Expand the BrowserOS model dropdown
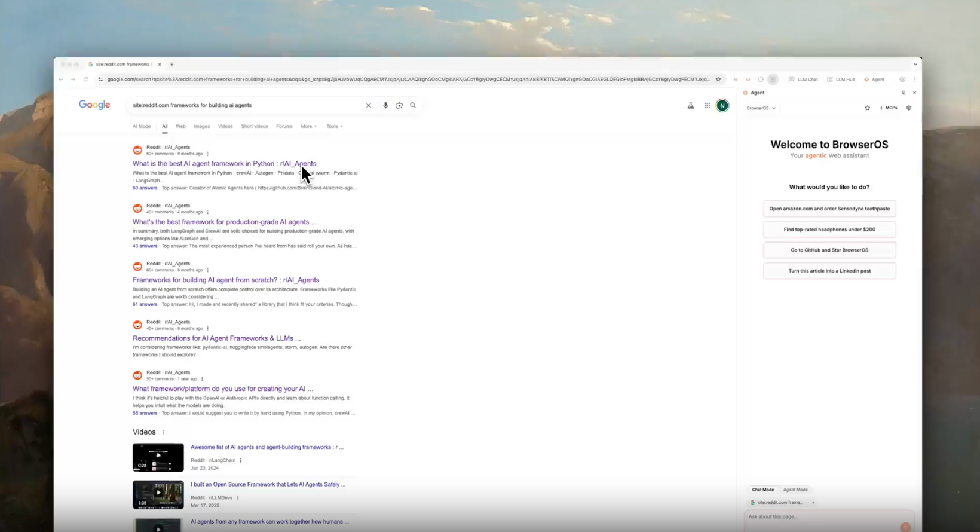 point(761,108)
